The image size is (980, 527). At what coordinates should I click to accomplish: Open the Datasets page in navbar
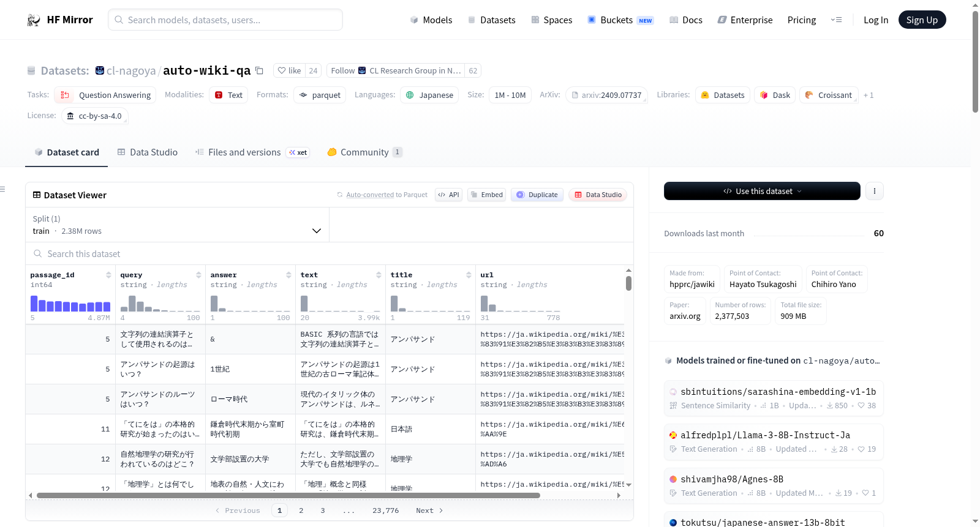coord(491,20)
